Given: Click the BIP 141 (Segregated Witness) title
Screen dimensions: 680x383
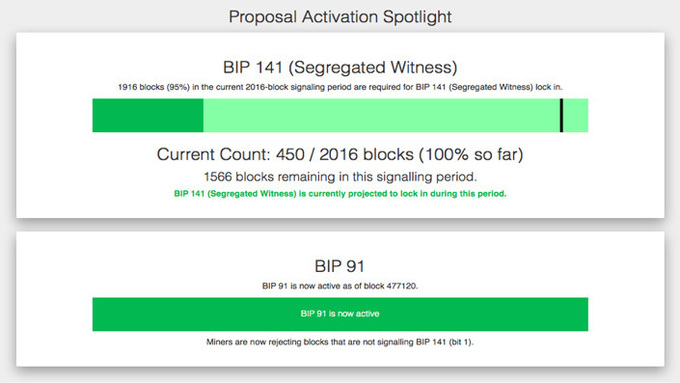Looking at the screenshot, I should pos(340,67).
